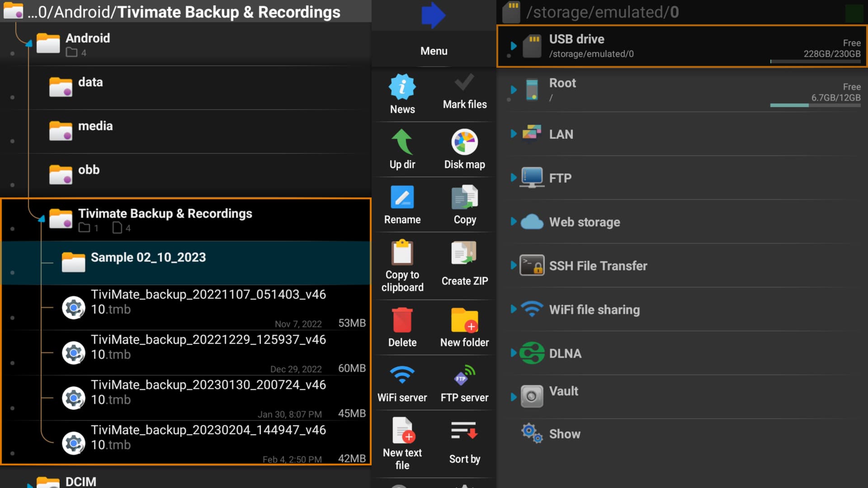Mark the obb folder checkbox dot
Viewport: 868px width, 488px height.
12,185
